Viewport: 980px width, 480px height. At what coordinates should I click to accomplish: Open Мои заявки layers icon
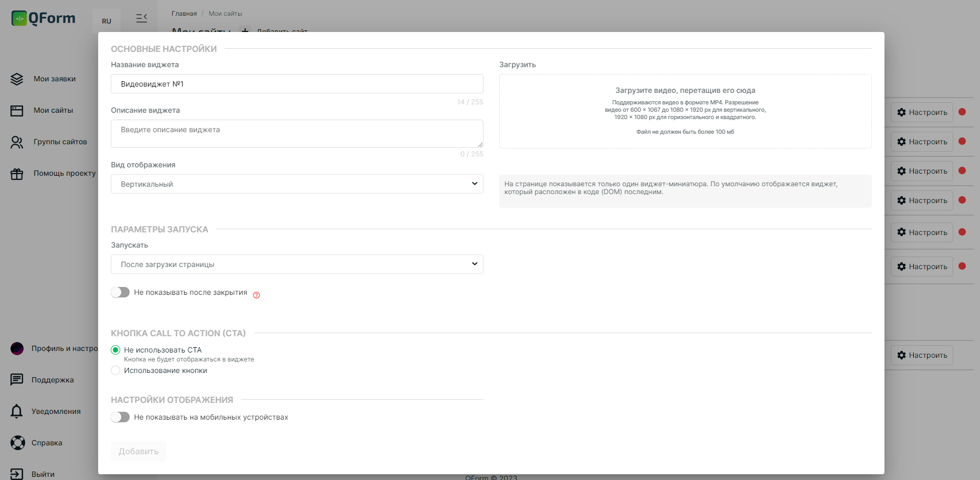17,79
